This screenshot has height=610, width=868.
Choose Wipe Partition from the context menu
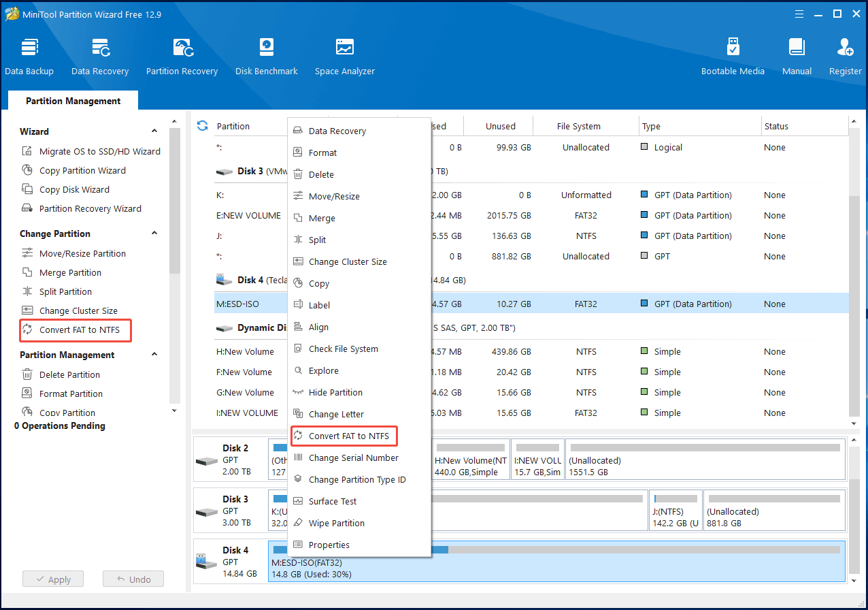click(359, 524)
